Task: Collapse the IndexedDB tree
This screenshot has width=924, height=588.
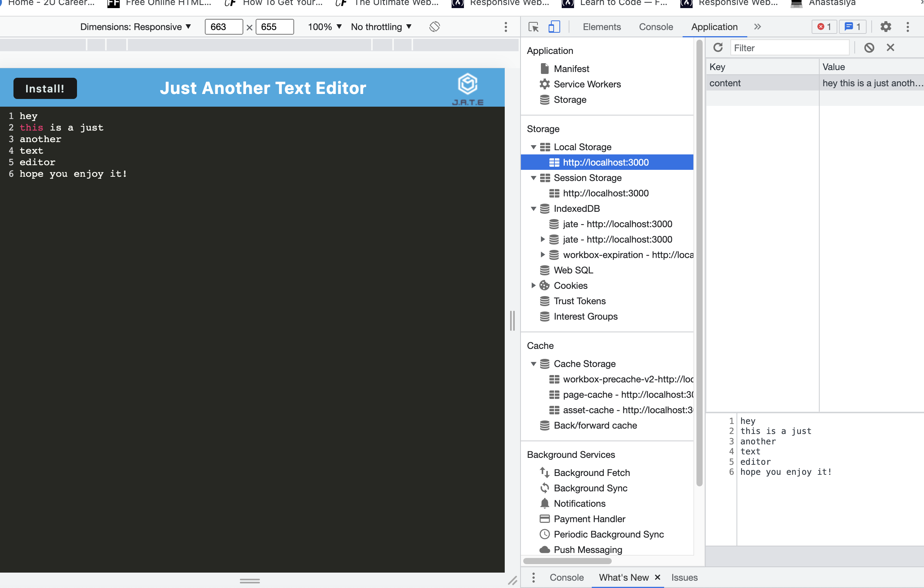Action: tap(533, 208)
